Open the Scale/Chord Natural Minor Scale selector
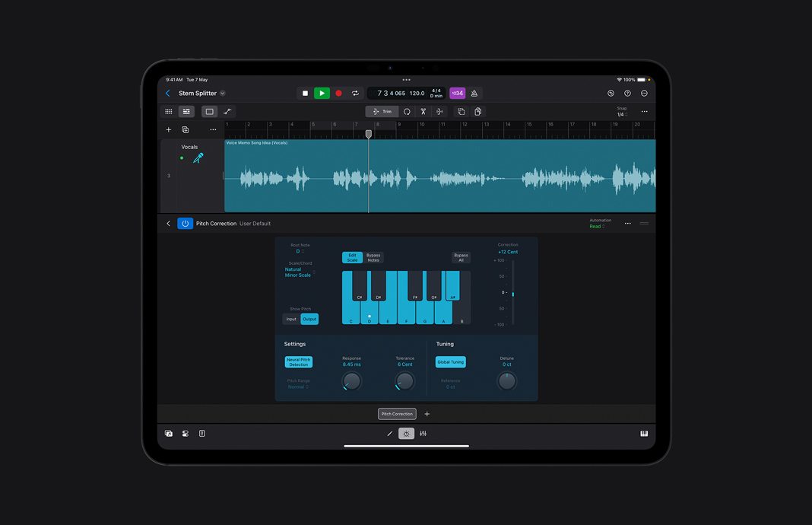 [299, 271]
